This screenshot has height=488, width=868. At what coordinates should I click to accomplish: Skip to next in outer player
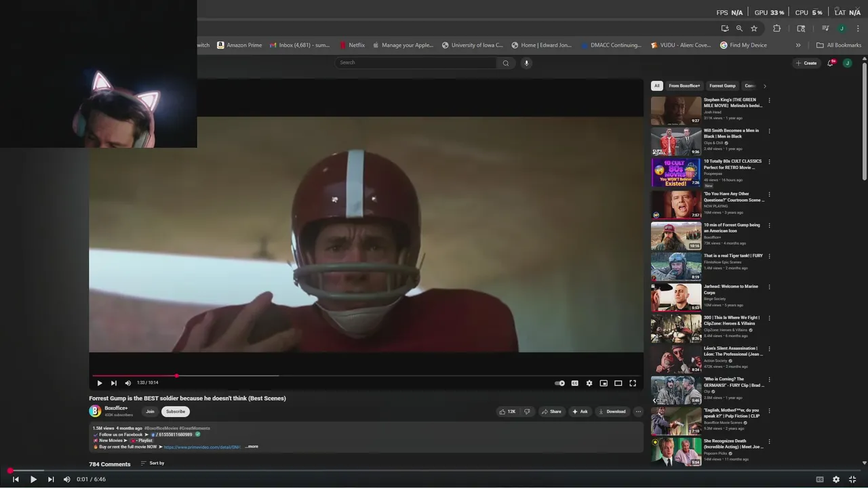pos(51,479)
